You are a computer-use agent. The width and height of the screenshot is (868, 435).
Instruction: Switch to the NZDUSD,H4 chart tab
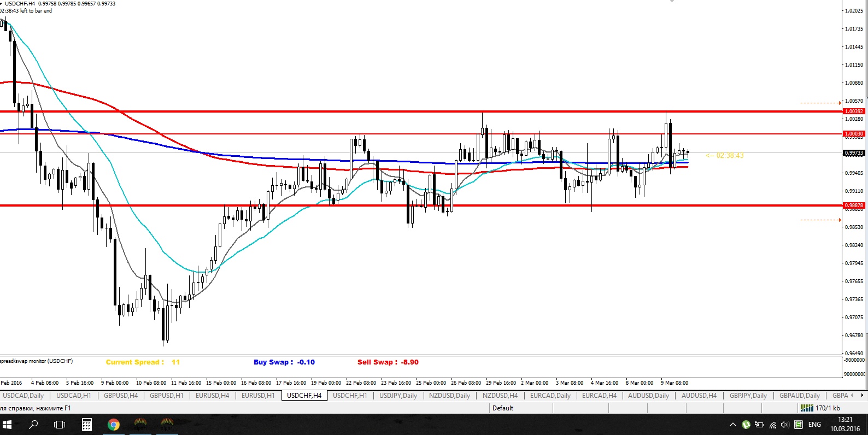[500, 395]
